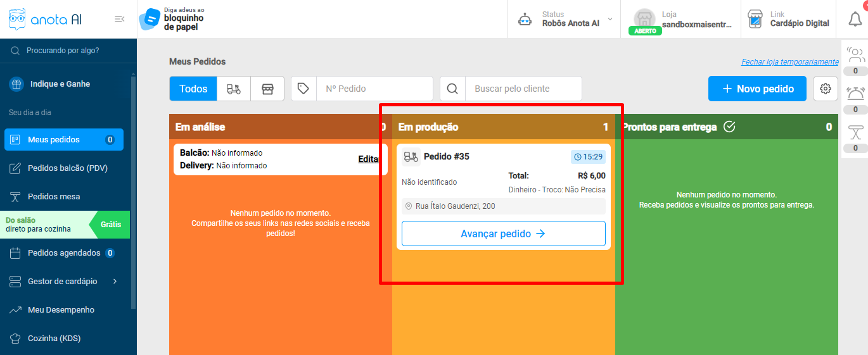
Task: Open the Cardápio Digital link
Action: 788,19
